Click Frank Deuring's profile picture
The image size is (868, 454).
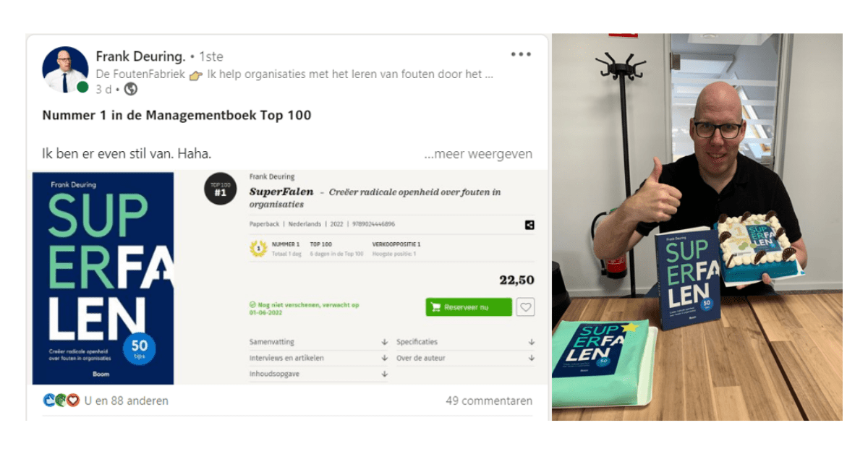65,70
